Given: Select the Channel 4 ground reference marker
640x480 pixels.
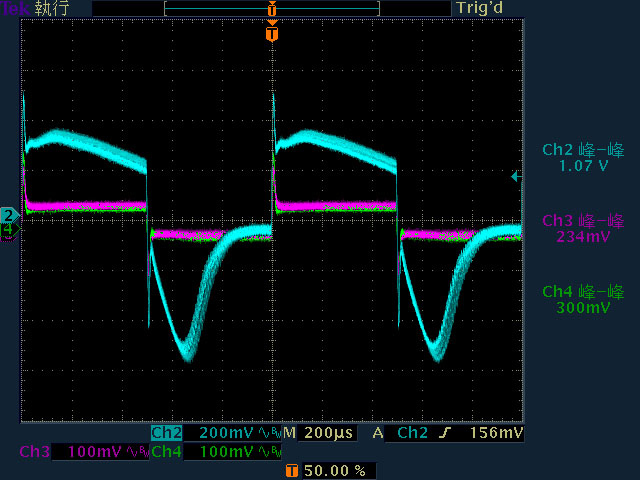Looking at the screenshot, I should coord(9,229).
